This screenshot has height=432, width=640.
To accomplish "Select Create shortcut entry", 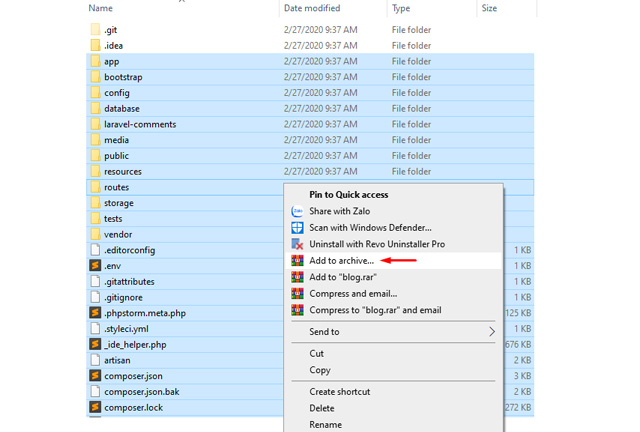I will (340, 392).
